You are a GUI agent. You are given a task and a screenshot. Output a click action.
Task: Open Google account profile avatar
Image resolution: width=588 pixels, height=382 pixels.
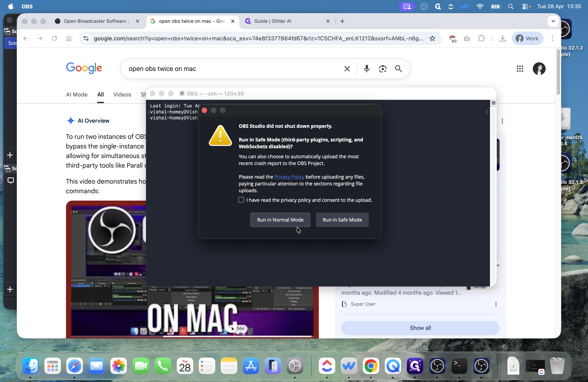pyautogui.click(x=539, y=69)
